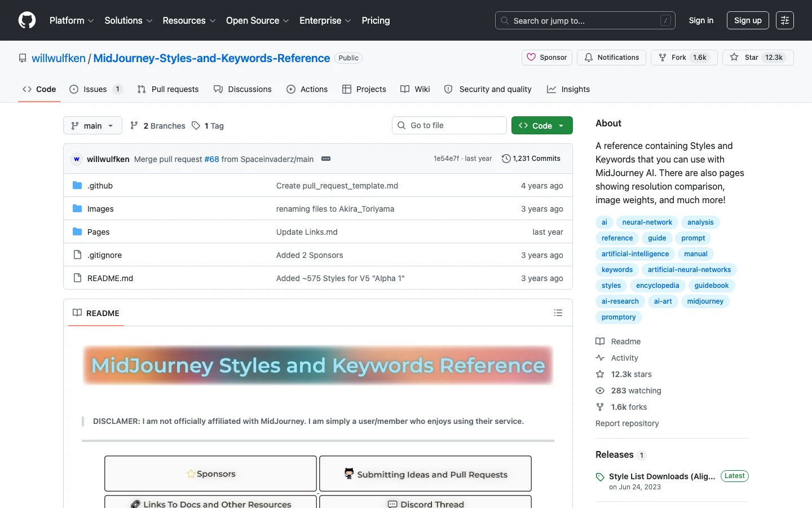
Task: Click the search magnifier in header
Action: [505, 20]
